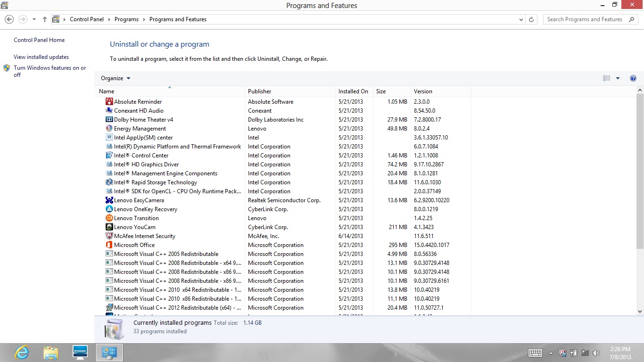Select Intel Management Engine Components row

(288, 173)
